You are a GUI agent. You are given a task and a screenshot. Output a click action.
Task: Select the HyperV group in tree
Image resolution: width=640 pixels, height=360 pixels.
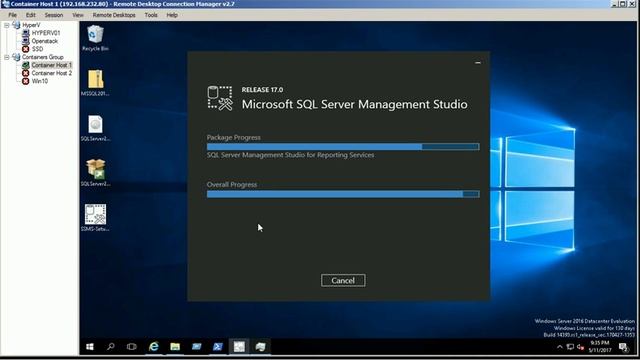(x=31, y=25)
